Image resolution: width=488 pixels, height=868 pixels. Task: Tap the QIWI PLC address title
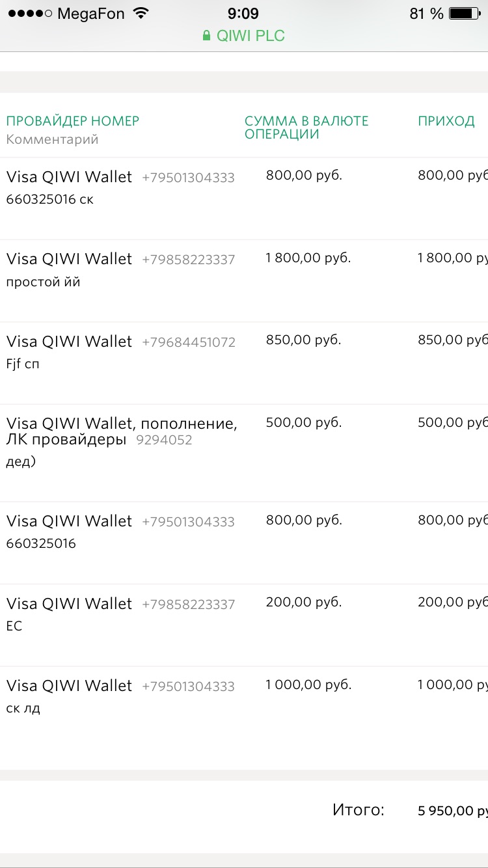tap(251, 36)
